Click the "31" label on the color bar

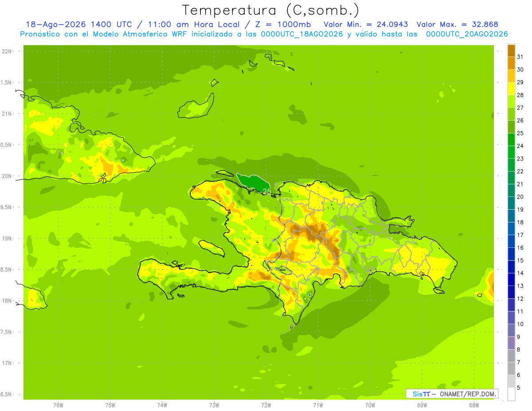pos(520,57)
